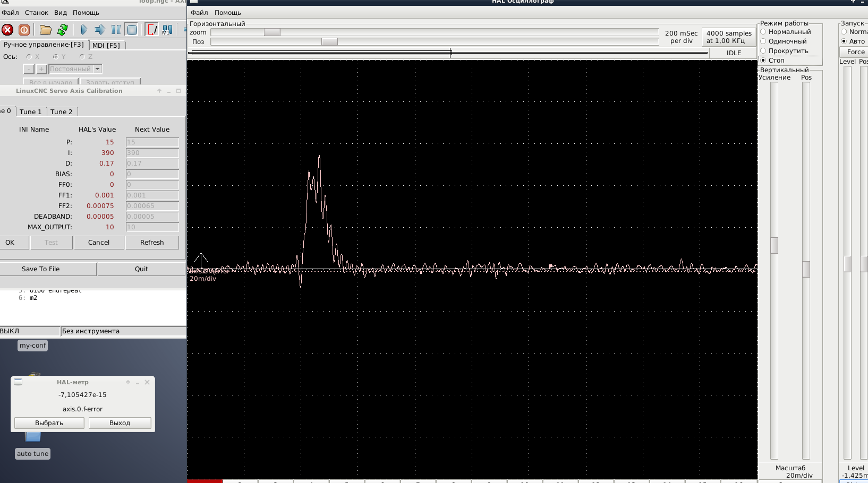Select Одиночный run mode
This screenshot has width=868, height=483.
pyautogui.click(x=763, y=41)
